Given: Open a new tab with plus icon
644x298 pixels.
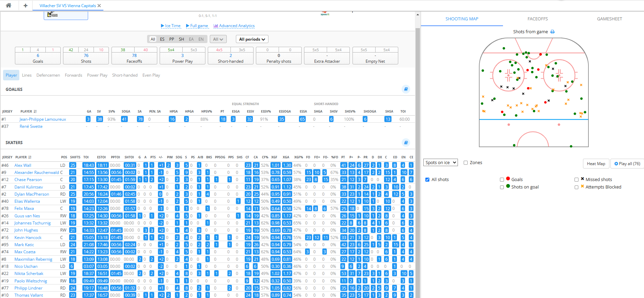Looking at the screenshot, I should 25,5.
